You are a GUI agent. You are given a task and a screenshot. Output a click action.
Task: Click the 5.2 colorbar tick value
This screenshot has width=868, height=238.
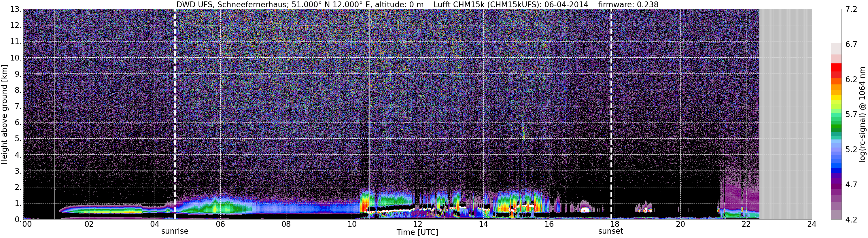(851, 150)
